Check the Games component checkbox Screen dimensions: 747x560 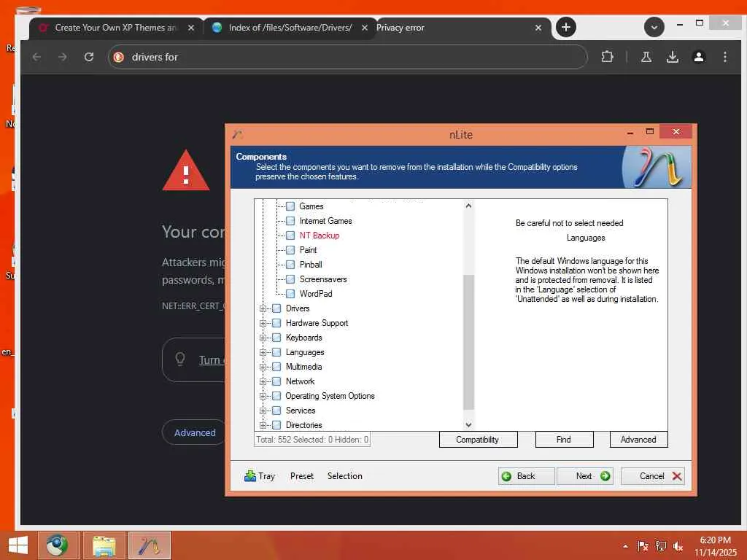tap(290, 206)
